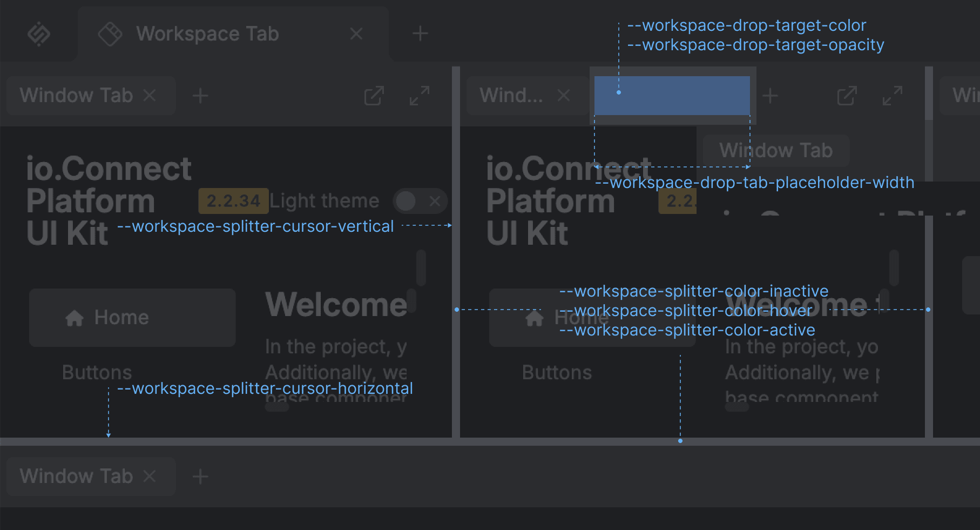
Task: Close the left pane's Window Tab
Action: [150, 96]
